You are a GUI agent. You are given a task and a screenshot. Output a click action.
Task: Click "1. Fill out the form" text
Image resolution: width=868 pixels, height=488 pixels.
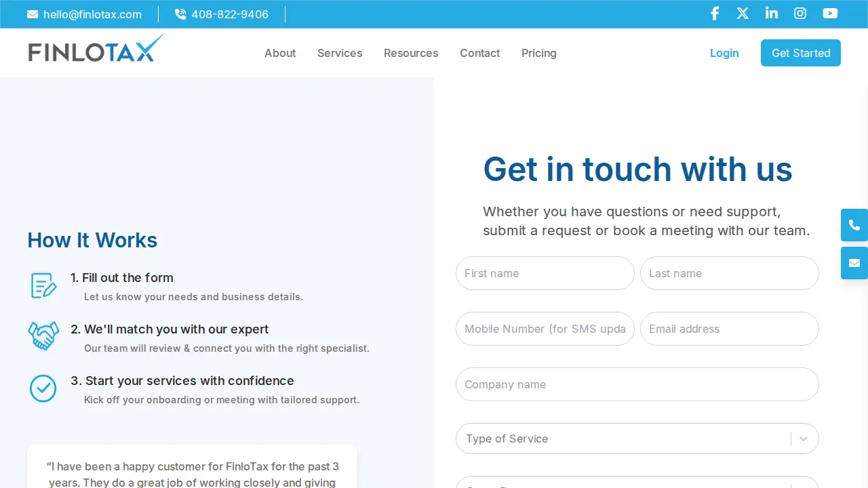(x=122, y=278)
